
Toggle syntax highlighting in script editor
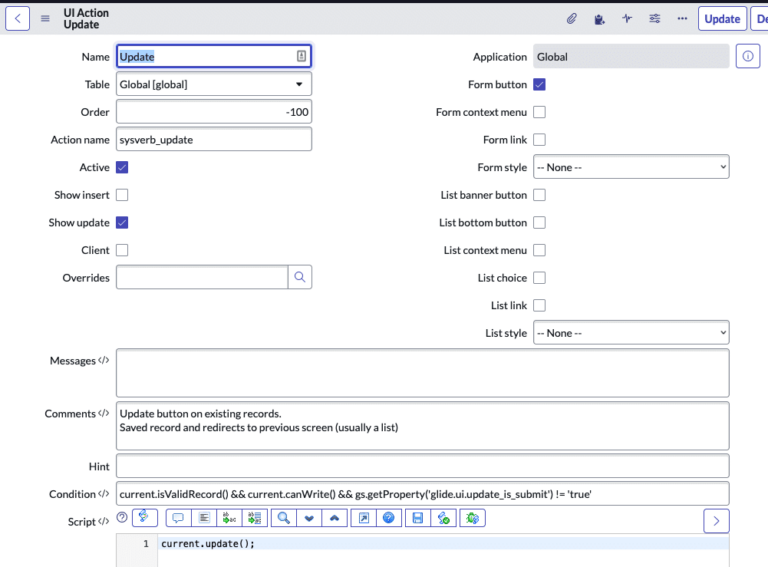144,517
